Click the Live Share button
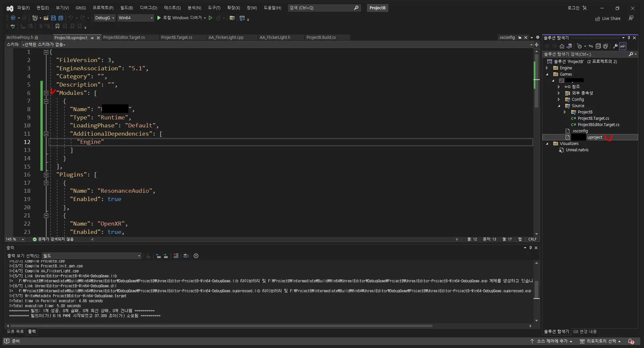This screenshot has height=348, width=644. (x=608, y=19)
